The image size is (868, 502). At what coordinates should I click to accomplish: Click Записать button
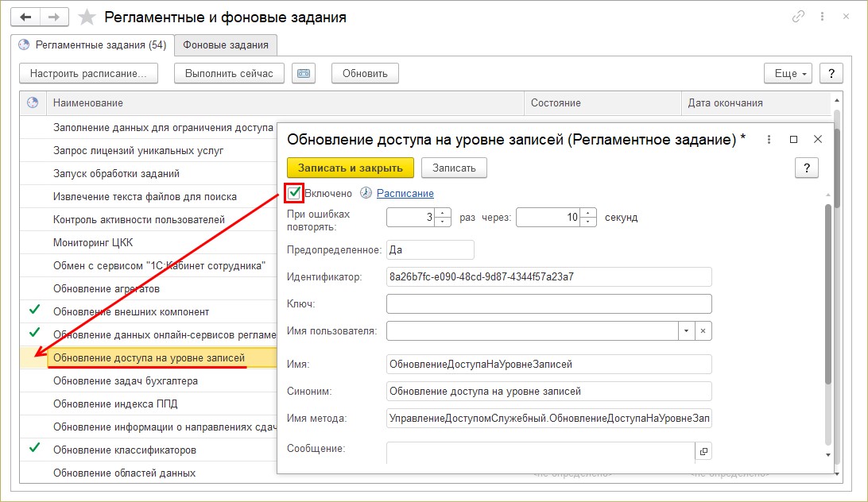point(454,168)
